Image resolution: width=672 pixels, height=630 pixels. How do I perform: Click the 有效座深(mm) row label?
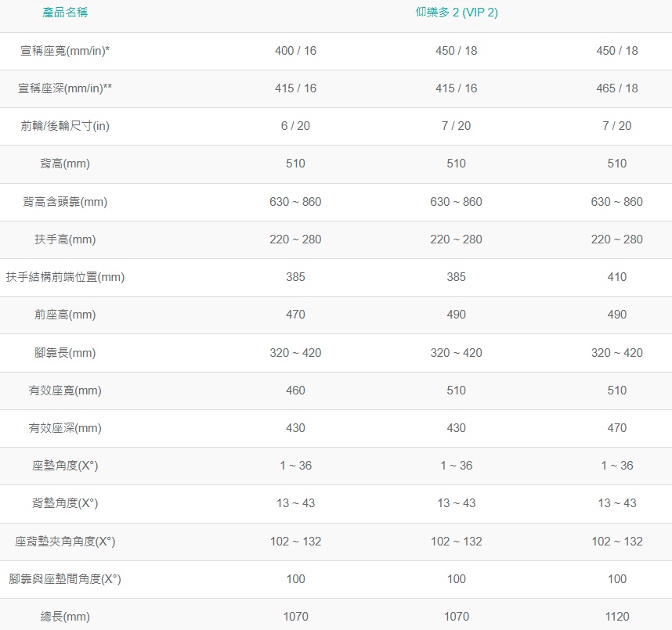pos(65,429)
